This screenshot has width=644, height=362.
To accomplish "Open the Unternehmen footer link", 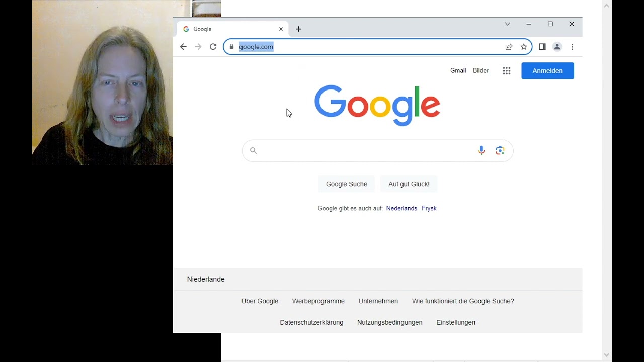I will [x=378, y=301].
